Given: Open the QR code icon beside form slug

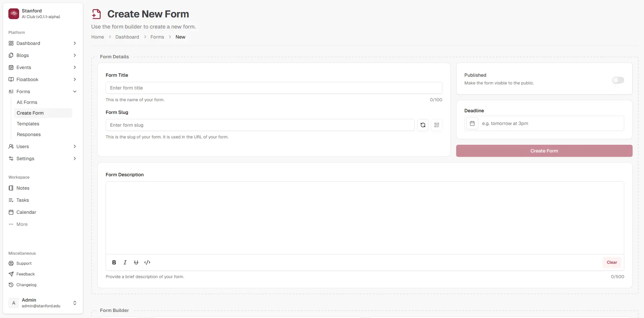Looking at the screenshot, I should tap(437, 125).
